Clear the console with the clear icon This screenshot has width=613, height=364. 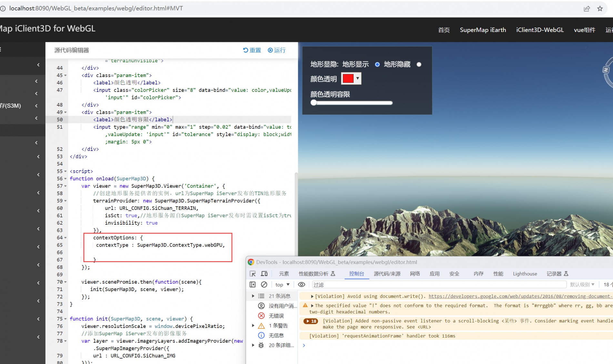click(x=264, y=284)
